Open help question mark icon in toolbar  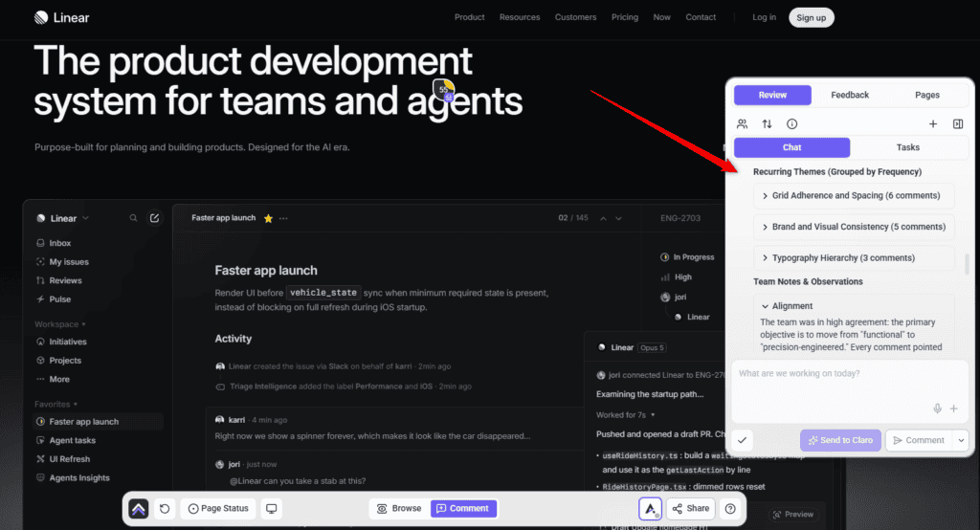(730, 509)
